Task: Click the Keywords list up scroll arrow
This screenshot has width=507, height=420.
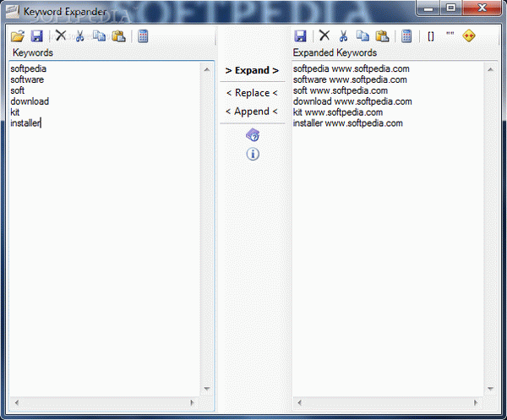Action: (x=207, y=69)
